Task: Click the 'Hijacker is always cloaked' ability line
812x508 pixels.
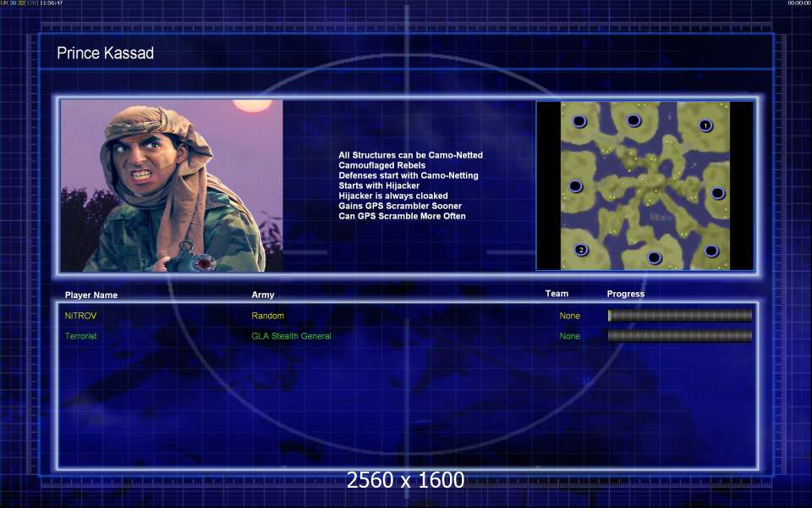Action: pos(393,196)
